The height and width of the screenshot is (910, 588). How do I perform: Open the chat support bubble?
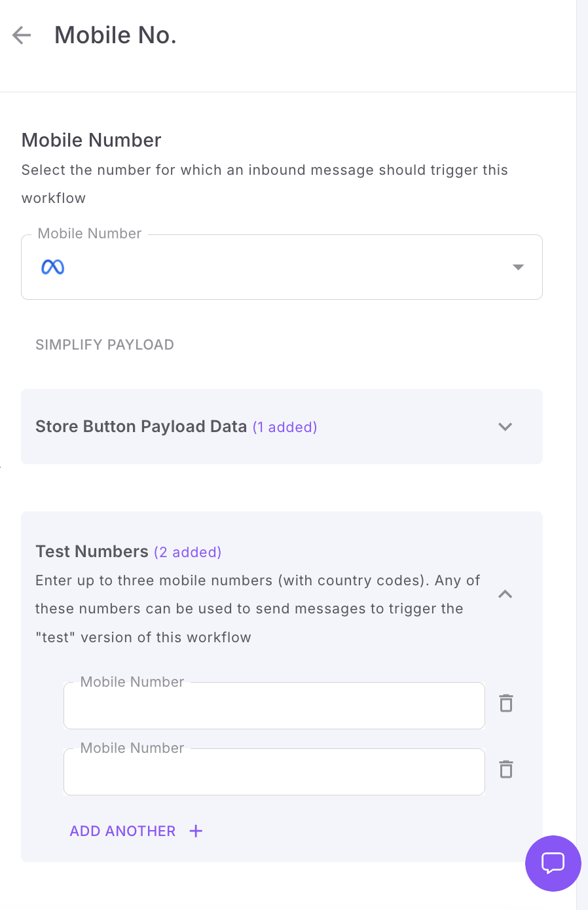point(553,863)
